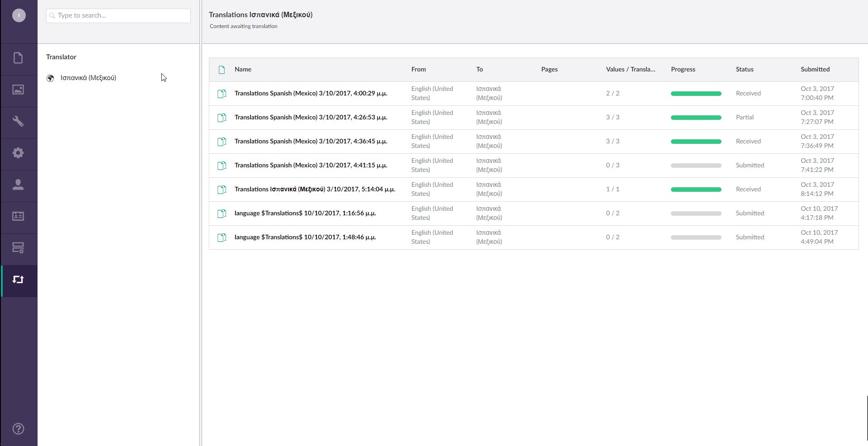Screen dimensions: 868x446
Task: Click file icon of 5:14:04 translation row
Action: (x=222, y=190)
